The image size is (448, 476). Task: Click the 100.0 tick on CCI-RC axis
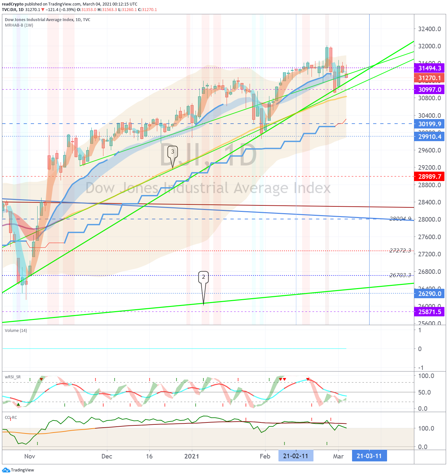(x=426, y=428)
